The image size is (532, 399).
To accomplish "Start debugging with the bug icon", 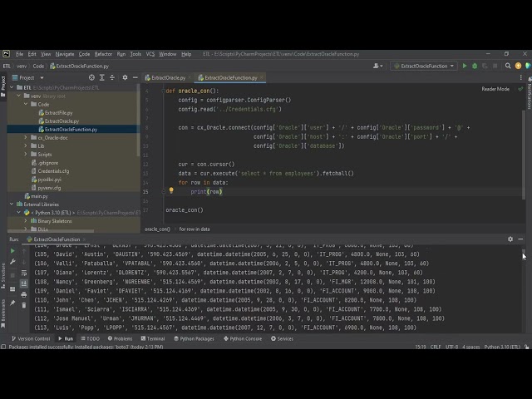I will click(x=475, y=66).
